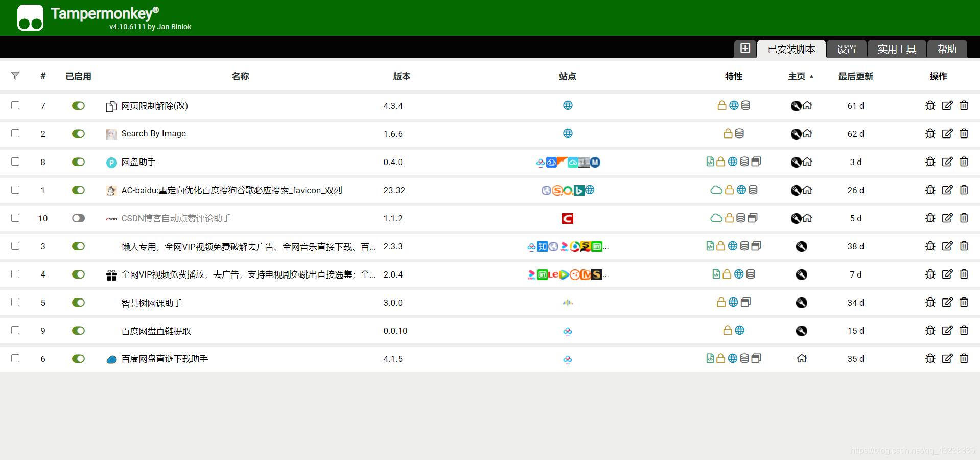This screenshot has width=980, height=460.
Task: Sort scripts by 主页 column arrow
Action: tap(811, 76)
